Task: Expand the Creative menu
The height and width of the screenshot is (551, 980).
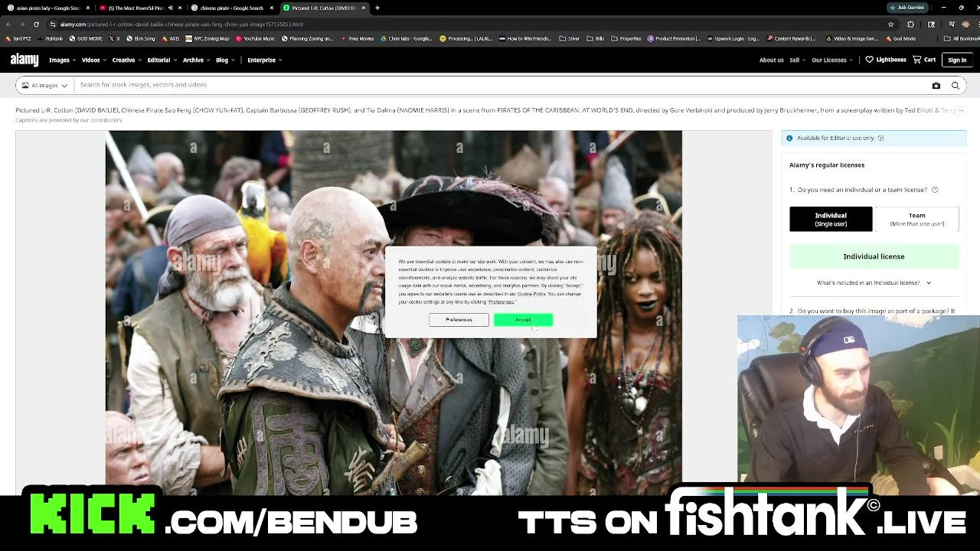Action: point(126,60)
